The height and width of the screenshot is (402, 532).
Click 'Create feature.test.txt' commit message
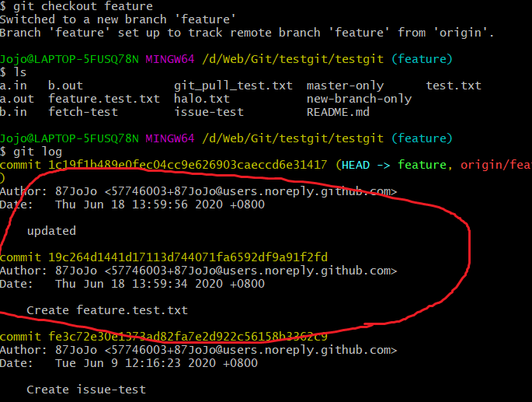tap(107, 310)
